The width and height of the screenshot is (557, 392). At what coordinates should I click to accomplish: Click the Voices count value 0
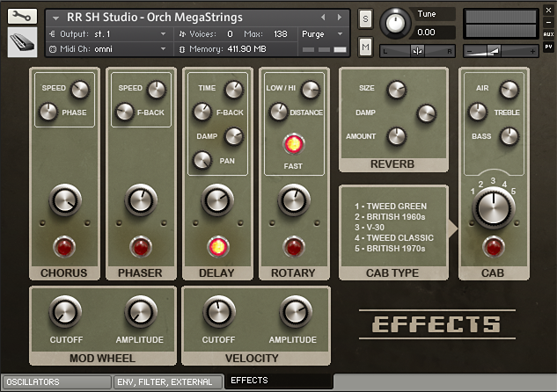pyautogui.click(x=231, y=34)
